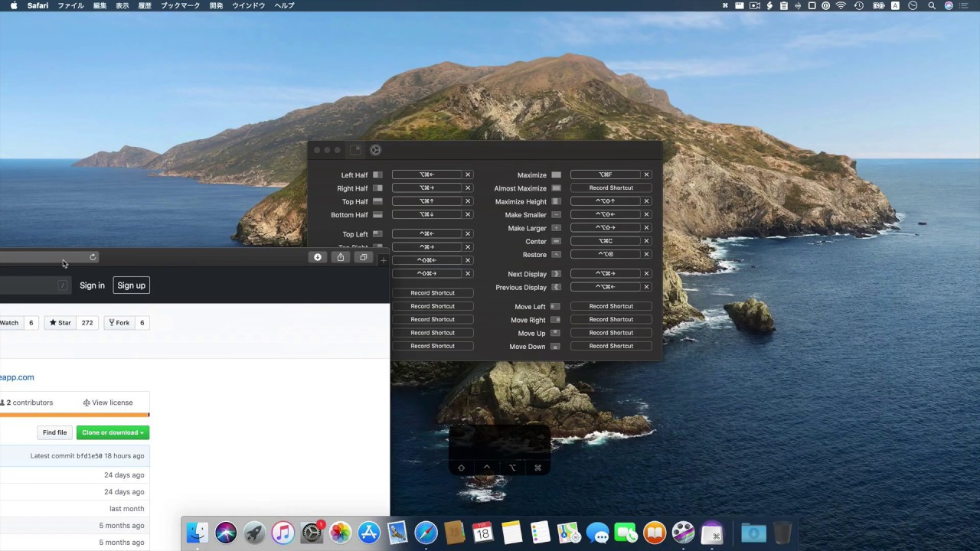This screenshot has width=980, height=551.
Task: Open the shortcuts tab icon in Rectangle preferences
Action: coord(355,150)
